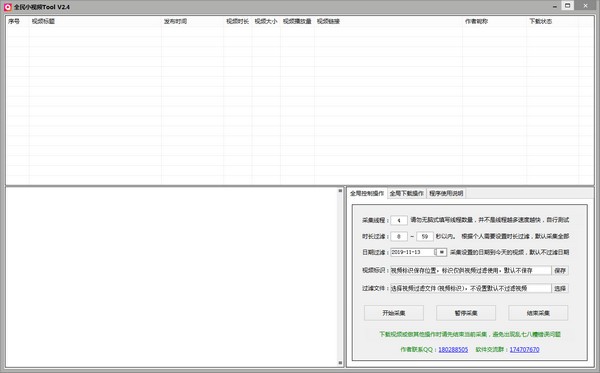Sort by the 视频播放量 column header
The height and width of the screenshot is (373, 600).
coord(297,21)
